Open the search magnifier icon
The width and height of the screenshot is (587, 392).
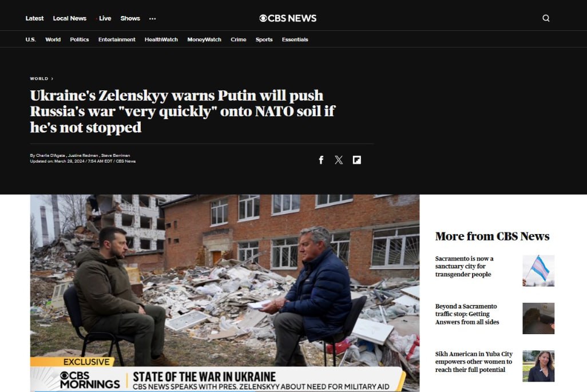click(x=546, y=18)
